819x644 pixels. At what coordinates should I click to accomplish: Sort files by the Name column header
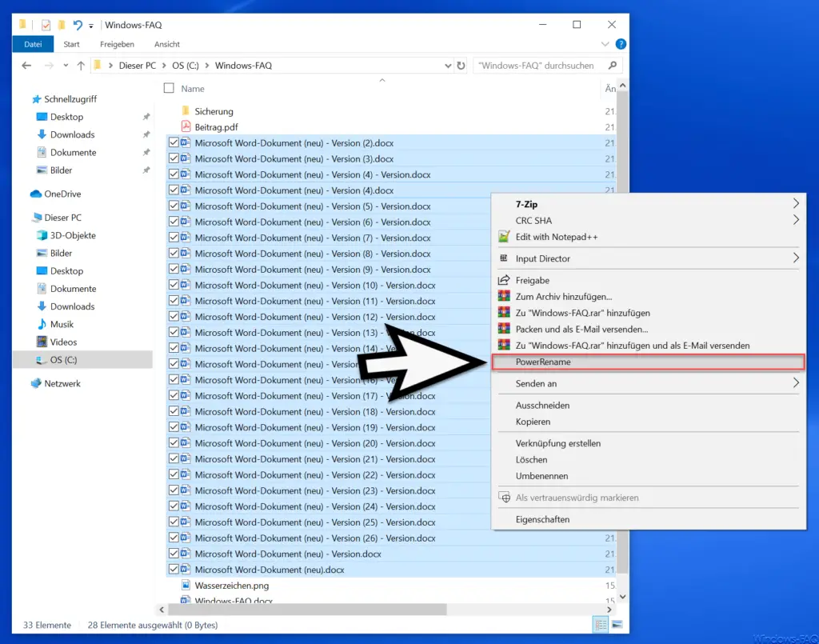193,89
